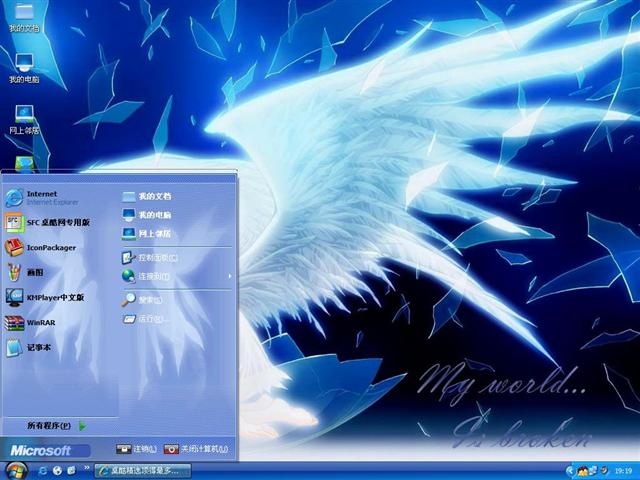The image size is (640, 480).
Task: Expand the 连接到 submenu arrow
Action: [x=230, y=276]
